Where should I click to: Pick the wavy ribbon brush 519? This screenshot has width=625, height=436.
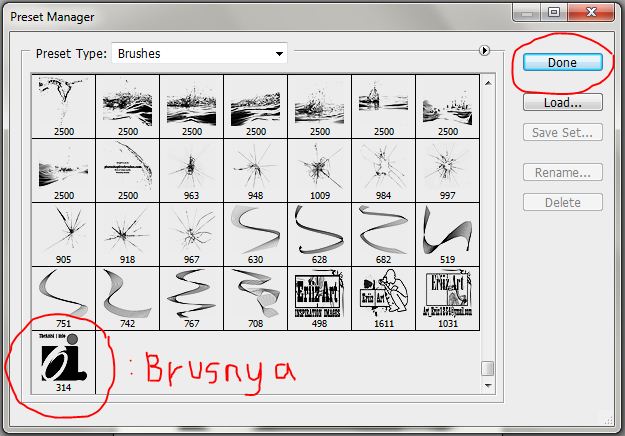tap(448, 235)
